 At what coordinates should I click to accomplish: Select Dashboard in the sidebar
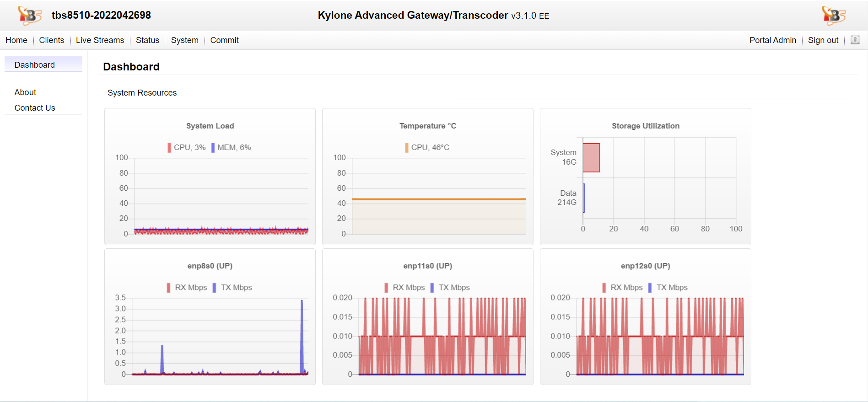pos(35,65)
